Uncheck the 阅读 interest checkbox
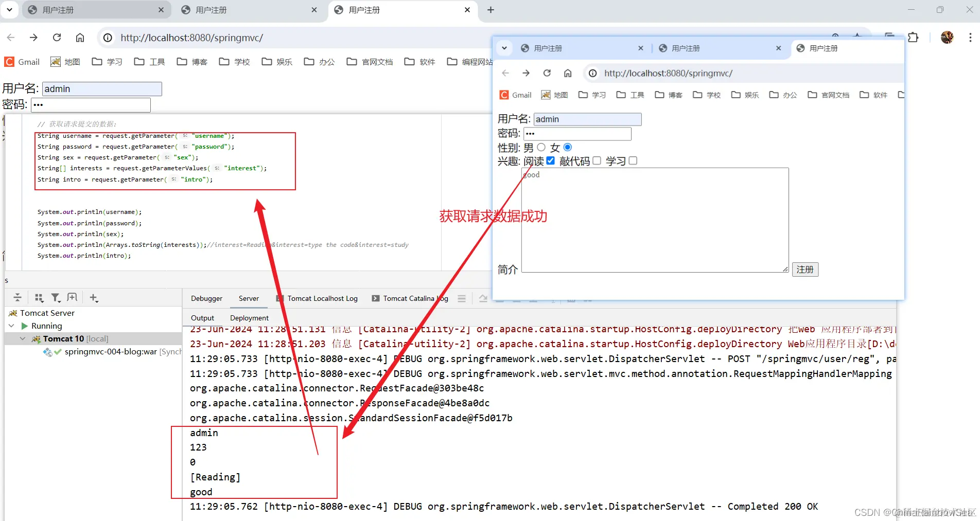This screenshot has width=980, height=521. click(x=550, y=160)
